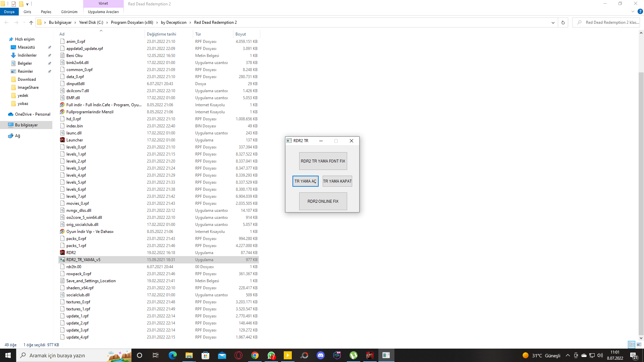Sort files by the Ad column
Screen dimensions: 644x362
click(101, 34)
